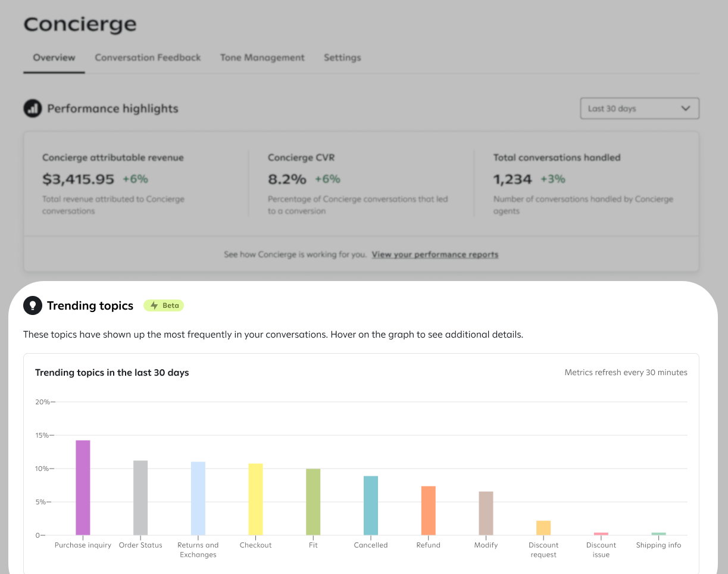This screenshot has width=728, height=574.
Task: Click the Beta badge
Action: [x=164, y=305]
